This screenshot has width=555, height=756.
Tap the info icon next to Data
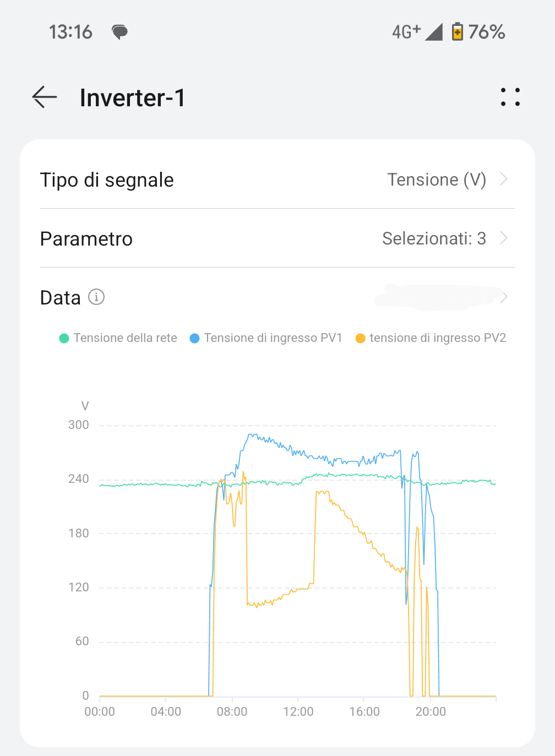click(x=96, y=297)
